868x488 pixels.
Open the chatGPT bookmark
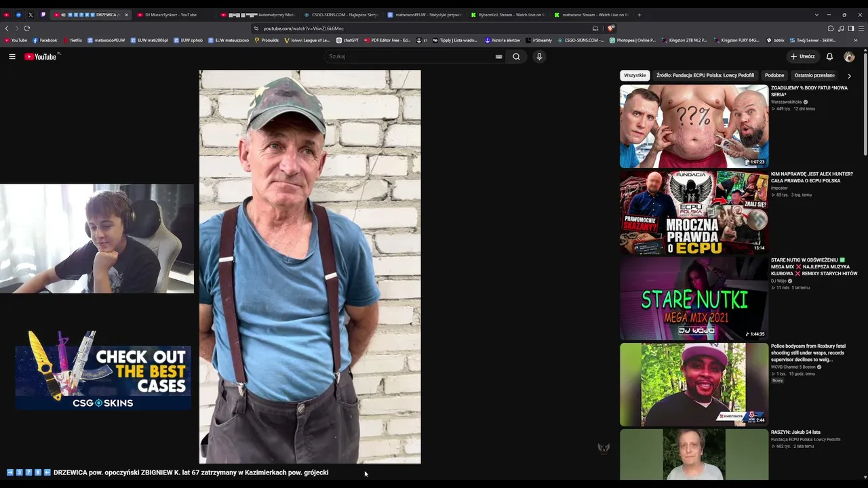tap(347, 40)
